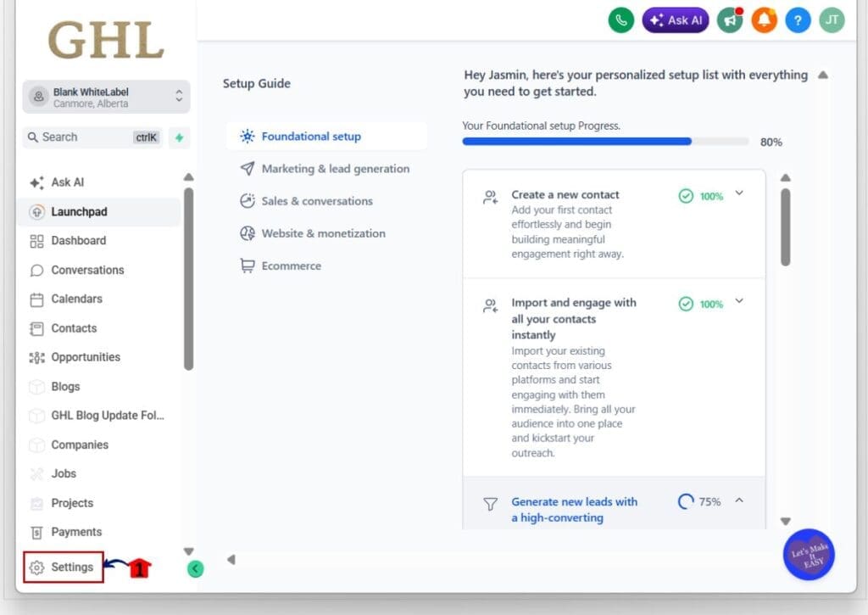Click the Calendars calendar icon
The height and width of the screenshot is (615, 868).
pos(36,299)
